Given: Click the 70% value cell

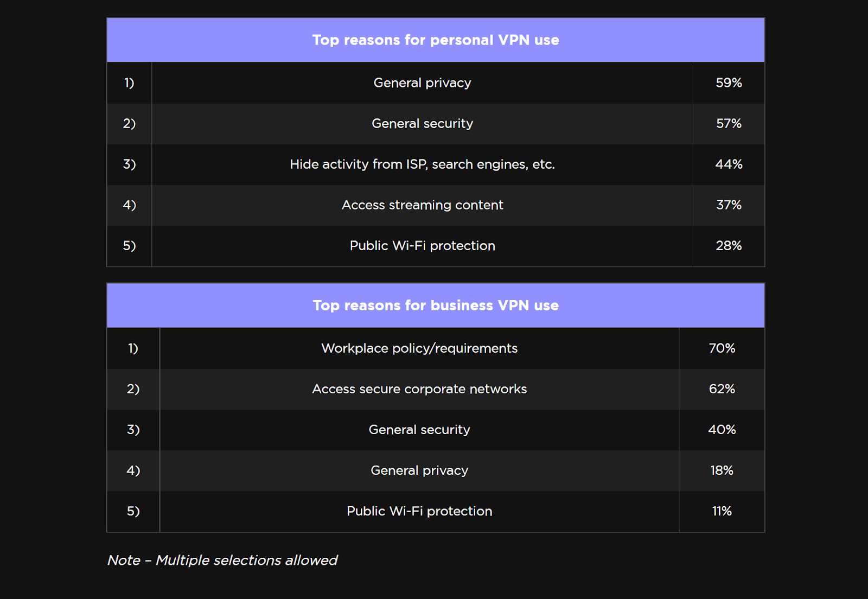Looking at the screenshot, I should click(x=722, y=348).
